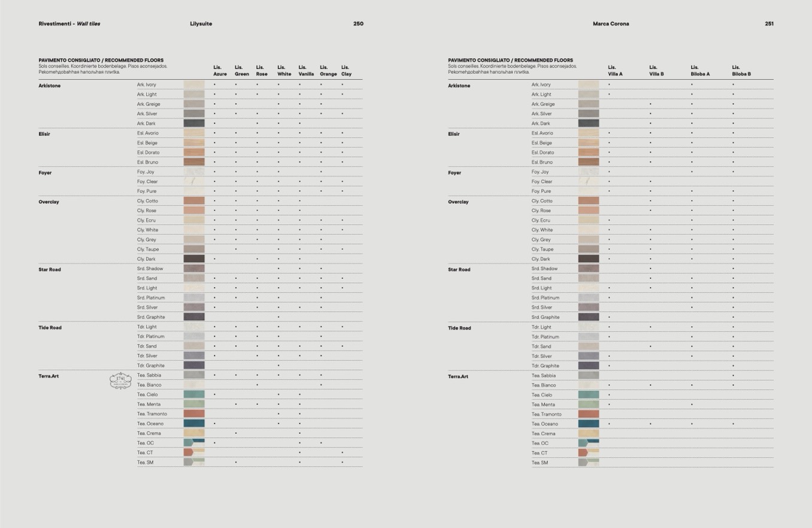Select the Lis. Villa A column header

[x=615, y=71]
